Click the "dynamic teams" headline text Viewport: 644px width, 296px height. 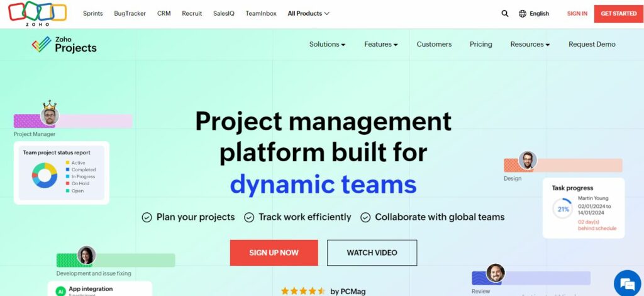[x=323, y=184]
